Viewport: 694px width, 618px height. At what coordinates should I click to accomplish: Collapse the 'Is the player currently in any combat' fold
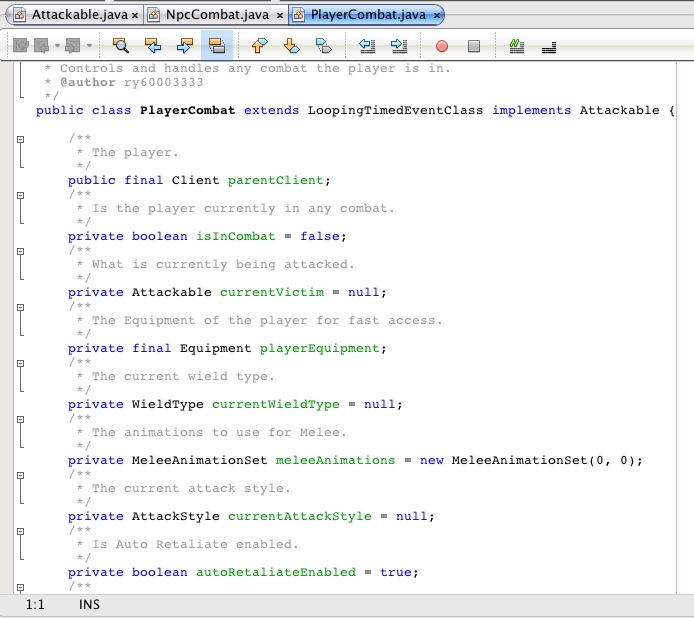point(20,195)
